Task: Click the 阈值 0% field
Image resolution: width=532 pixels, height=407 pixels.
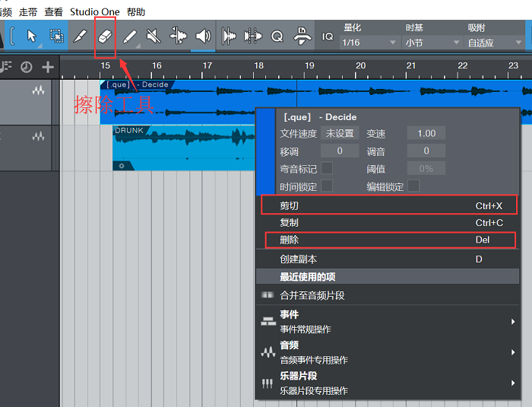Action: coord(426,169)
